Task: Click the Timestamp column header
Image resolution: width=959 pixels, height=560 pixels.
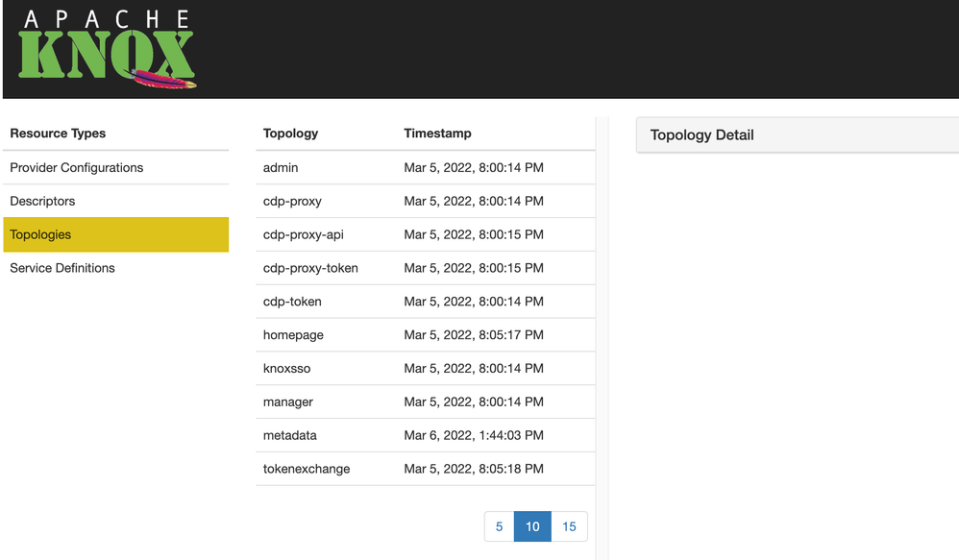Action: click(438, 134)
